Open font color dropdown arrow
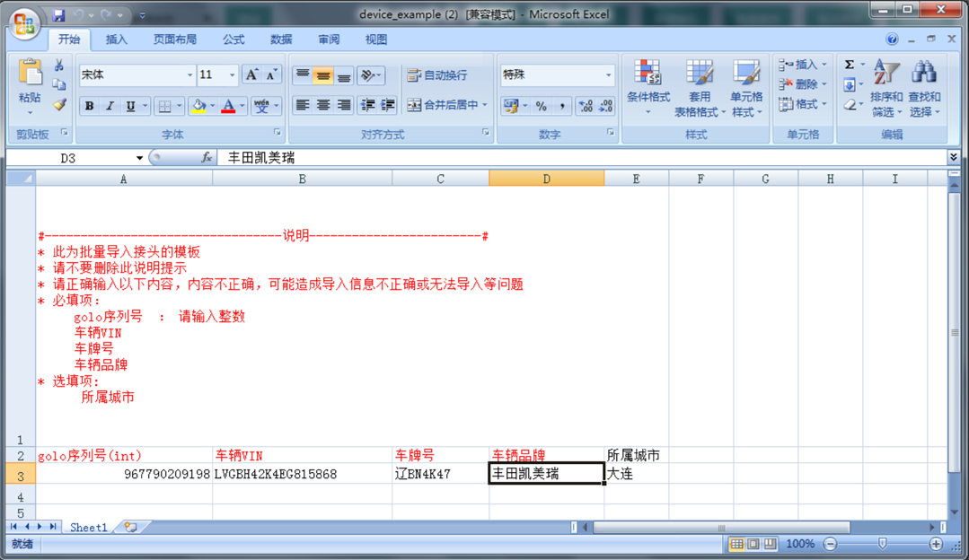969x560 pixels. pyautogui.click(x=242, y=106)
